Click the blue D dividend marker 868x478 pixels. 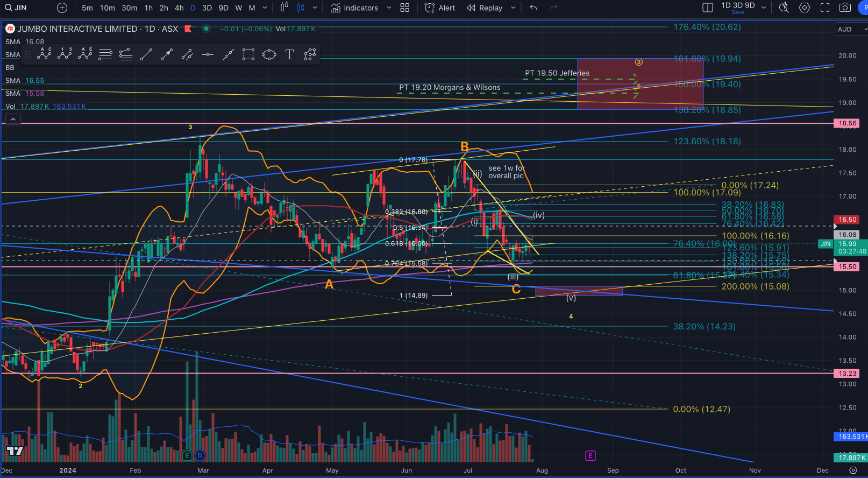(x=200, y=455)
